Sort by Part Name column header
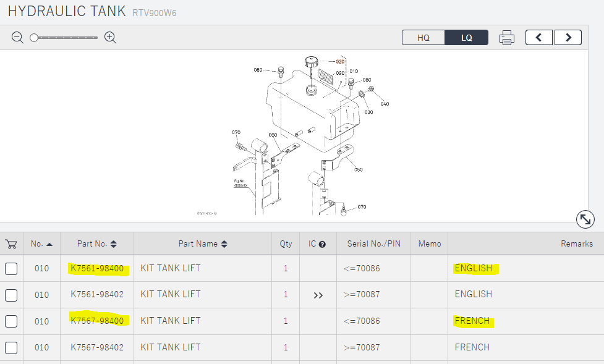 (203, 244)
